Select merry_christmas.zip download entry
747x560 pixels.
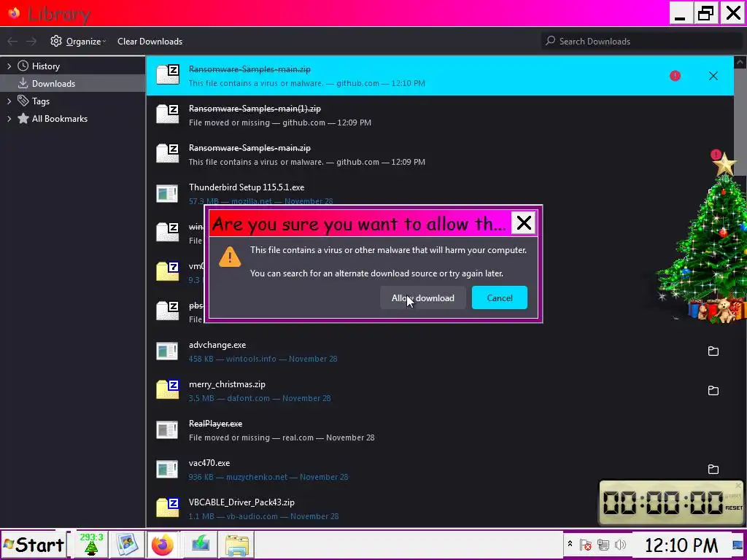[x=440, y=391]
